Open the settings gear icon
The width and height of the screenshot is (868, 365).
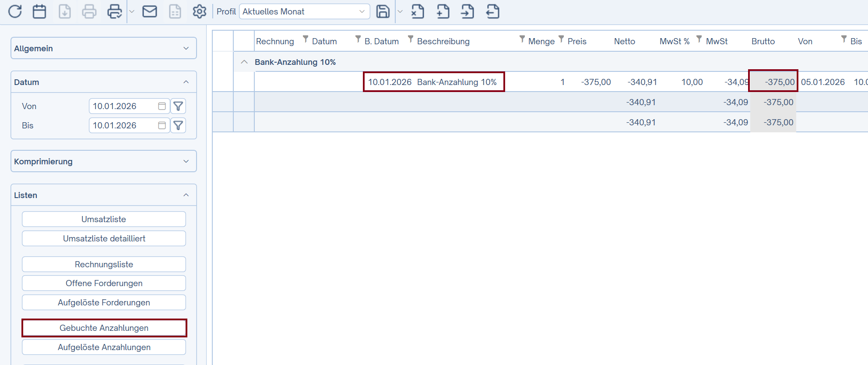[200, 11]
